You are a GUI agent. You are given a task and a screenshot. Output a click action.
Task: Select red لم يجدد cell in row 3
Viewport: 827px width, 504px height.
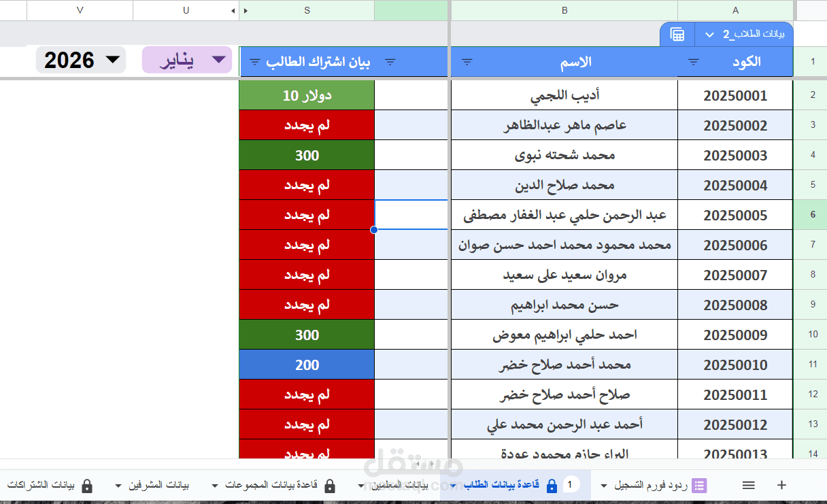click(x=307, y=125)
